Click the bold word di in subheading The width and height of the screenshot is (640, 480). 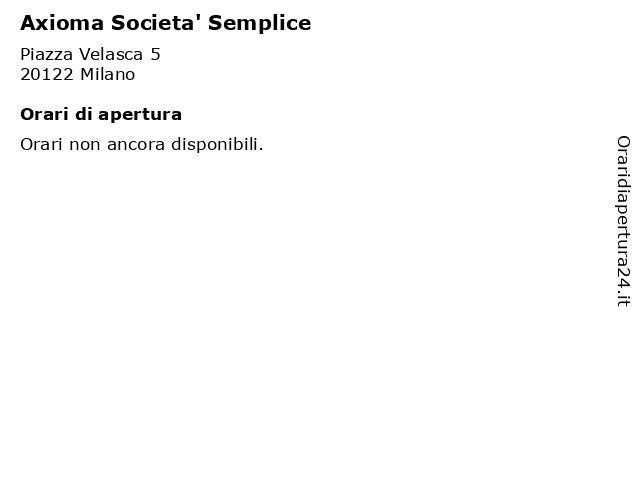[x=83, y=114]
